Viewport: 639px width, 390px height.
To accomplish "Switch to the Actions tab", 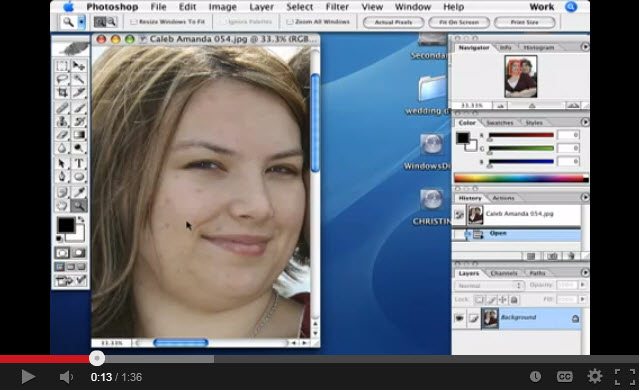I will [503, 198].
